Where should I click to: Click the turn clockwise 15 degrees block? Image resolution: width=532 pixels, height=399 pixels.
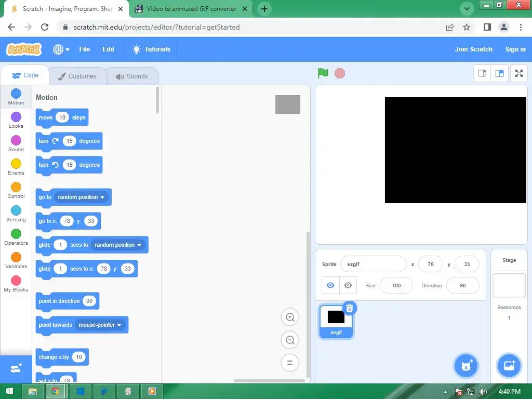click(69, 141)
